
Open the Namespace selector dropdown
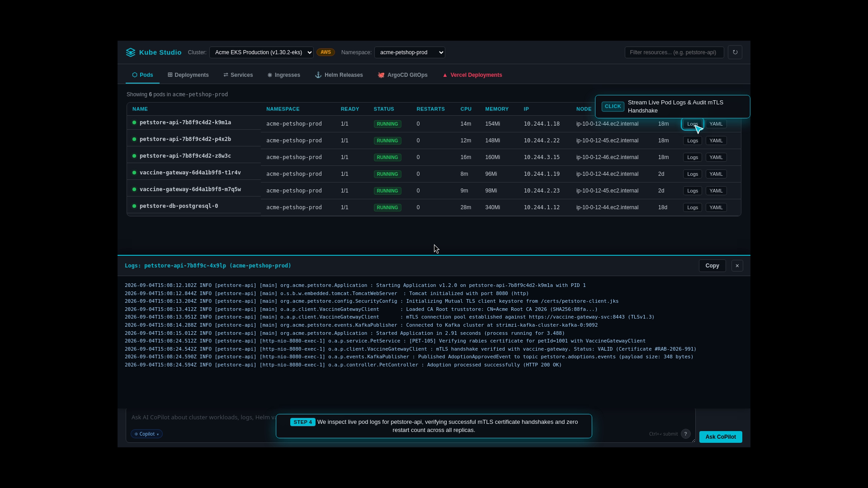(410, 52)
